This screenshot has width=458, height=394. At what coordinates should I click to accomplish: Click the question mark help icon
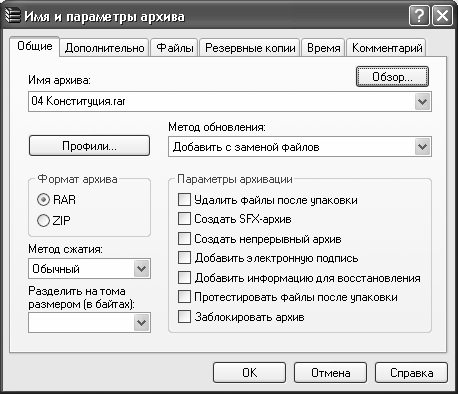419,15
